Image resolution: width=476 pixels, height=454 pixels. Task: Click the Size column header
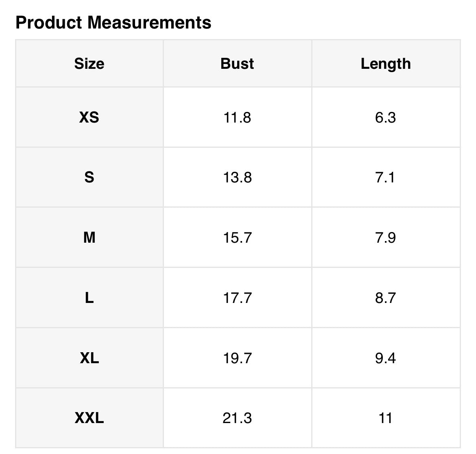(x=89, y=64)
